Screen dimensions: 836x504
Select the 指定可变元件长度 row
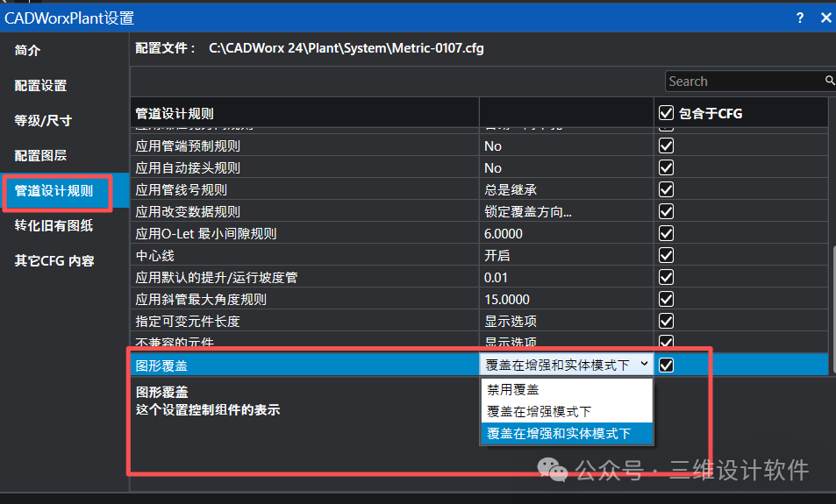point(305,321)
